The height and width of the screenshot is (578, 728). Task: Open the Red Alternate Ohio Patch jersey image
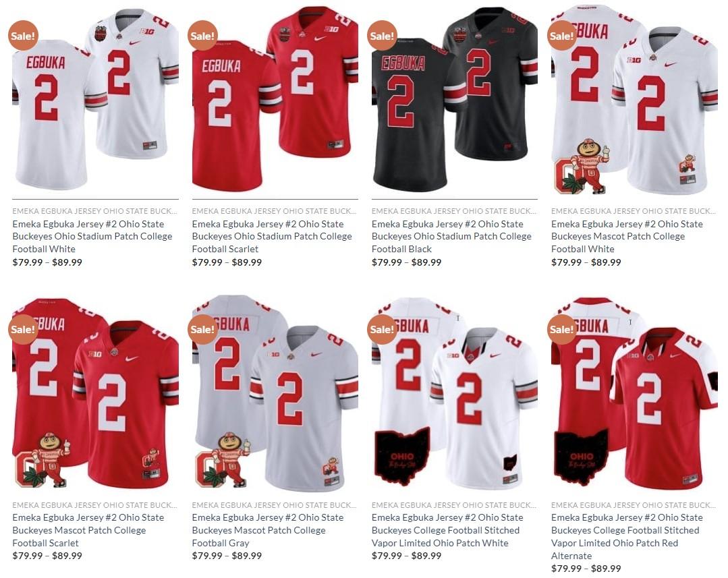tap(634, 394)
